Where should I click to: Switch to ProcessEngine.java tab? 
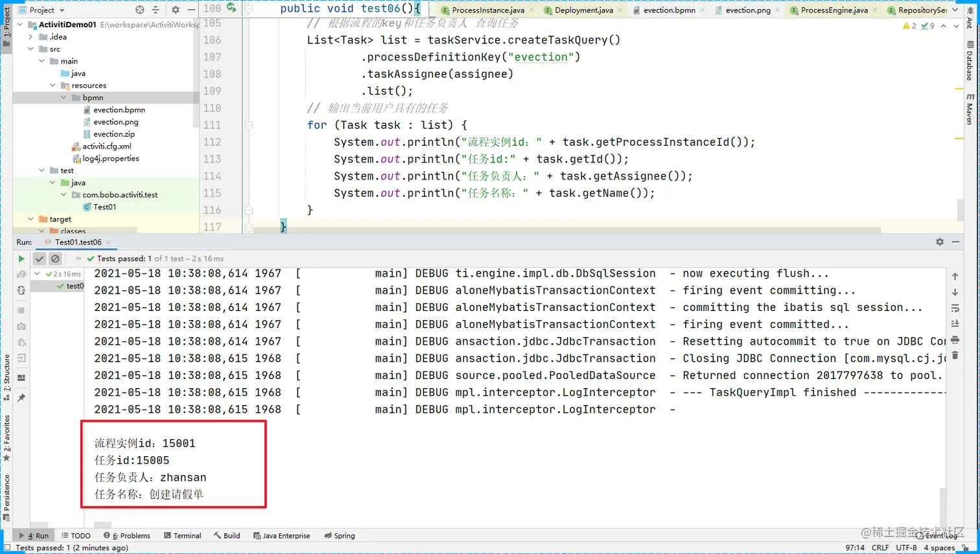coord(834,10)
